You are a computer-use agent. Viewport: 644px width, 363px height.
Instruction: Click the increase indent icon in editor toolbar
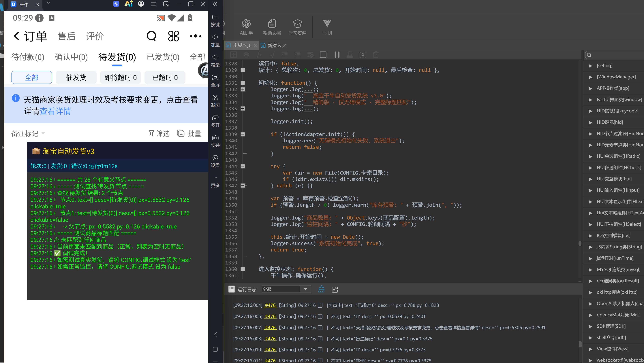pos(298,55)
